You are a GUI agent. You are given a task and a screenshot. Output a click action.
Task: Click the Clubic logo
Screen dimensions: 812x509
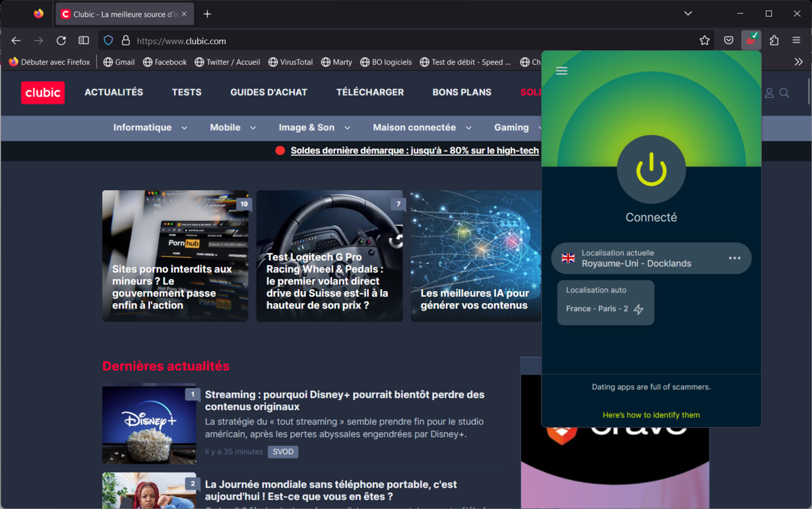[x=43, y=93]
